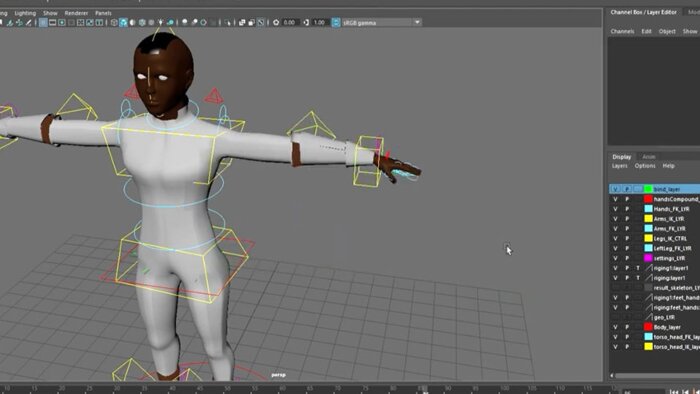Open the sRGB gamma view transform dropdown
This screenshot has width=700, height=394.
tap(417, 22)
